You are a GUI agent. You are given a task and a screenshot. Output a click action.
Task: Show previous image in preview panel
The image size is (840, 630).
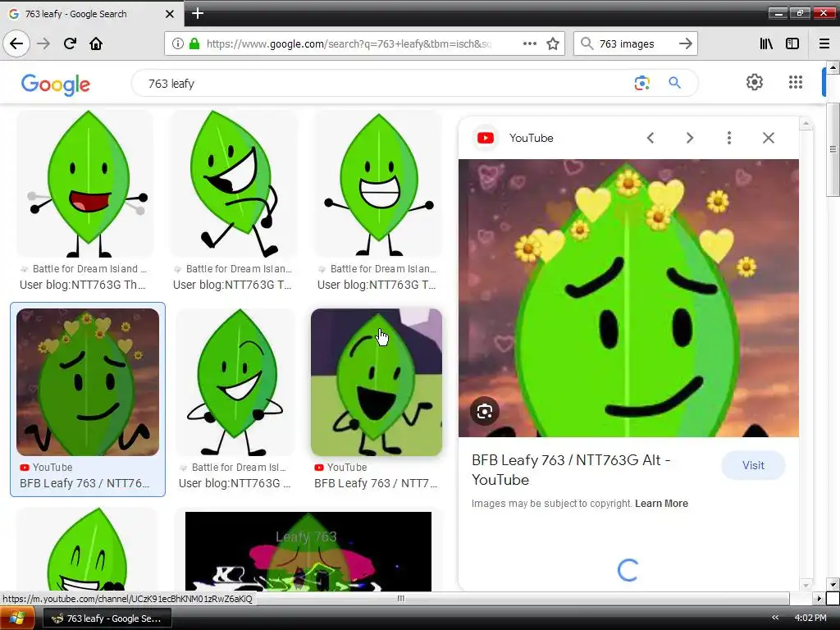(x=651, y=138)
